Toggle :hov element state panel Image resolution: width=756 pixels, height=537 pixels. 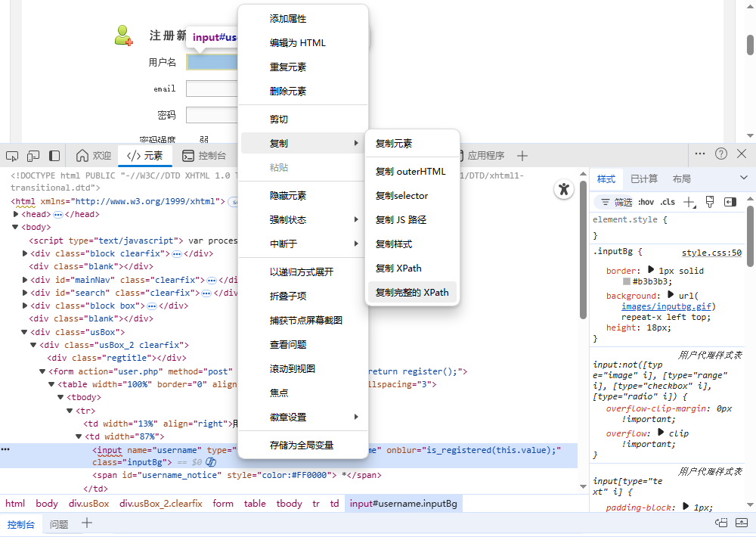pos(646,202)
